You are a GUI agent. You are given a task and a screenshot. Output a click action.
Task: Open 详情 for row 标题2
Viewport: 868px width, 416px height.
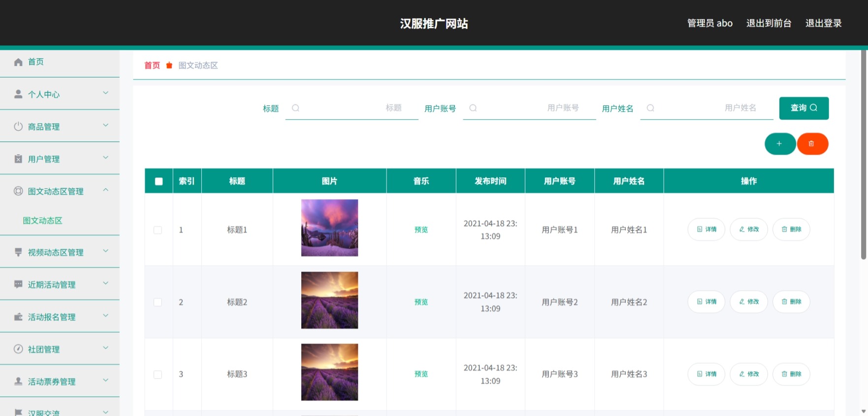pos(707,302)
